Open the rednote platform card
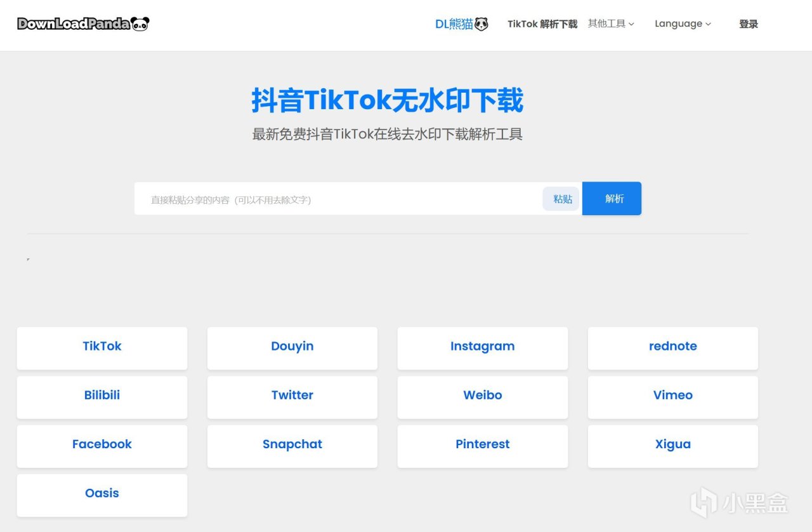Screen dimensions: 812x532 [673, 348]
